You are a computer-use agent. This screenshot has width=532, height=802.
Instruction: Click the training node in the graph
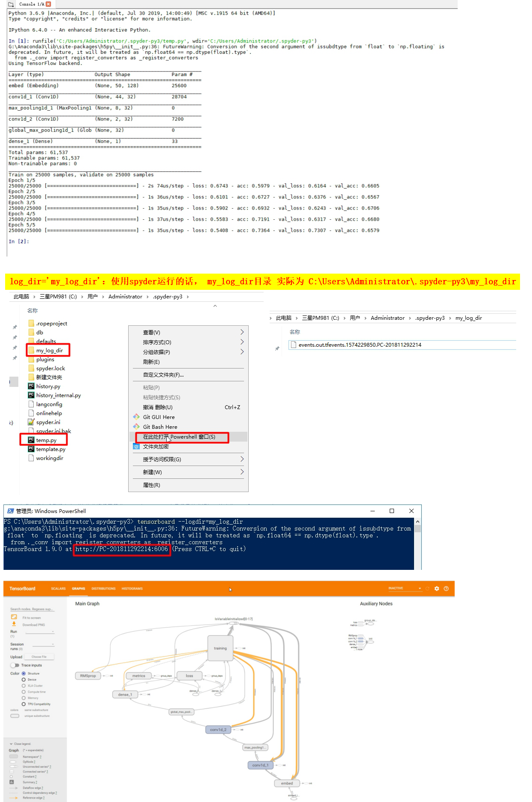point(220,648)
